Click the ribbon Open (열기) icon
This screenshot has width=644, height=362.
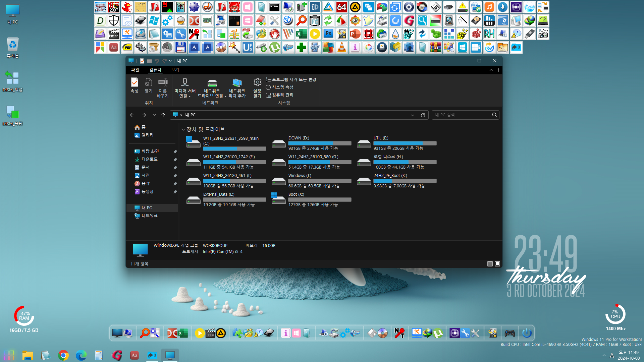tap(148, 86)
